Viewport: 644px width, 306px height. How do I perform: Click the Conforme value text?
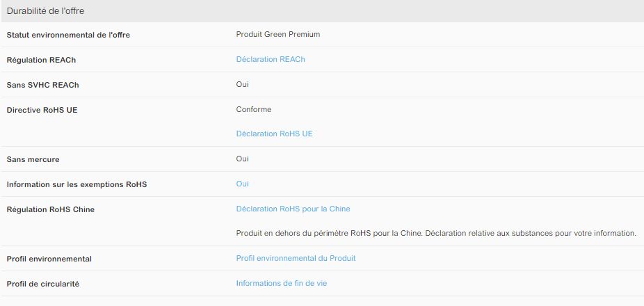[x=253, y=109]
